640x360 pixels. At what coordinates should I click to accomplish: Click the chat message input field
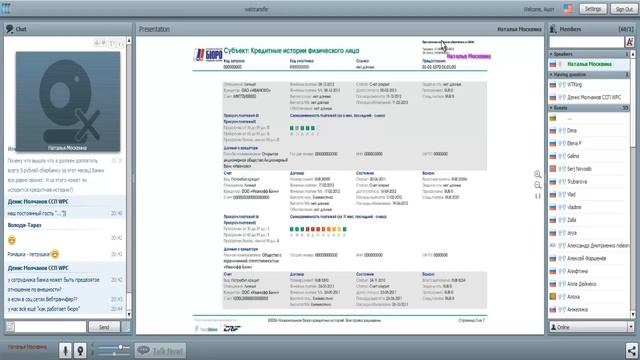pos(51,327)
